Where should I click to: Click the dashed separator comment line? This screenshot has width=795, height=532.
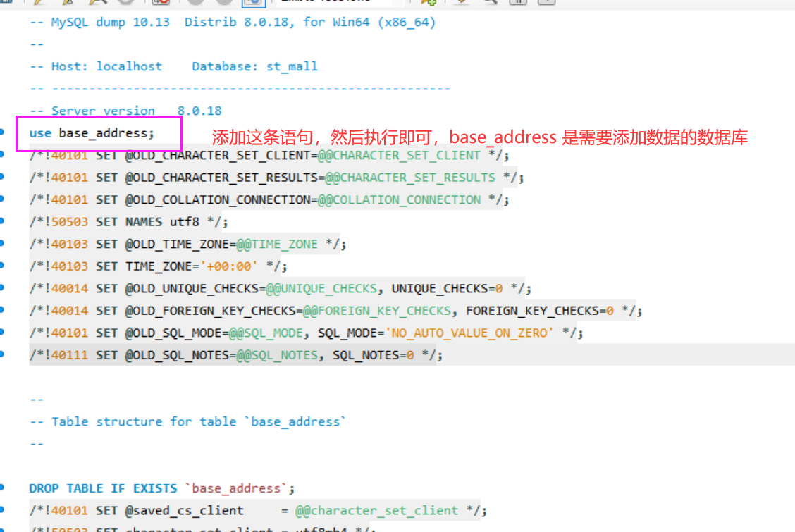[240, 89]
